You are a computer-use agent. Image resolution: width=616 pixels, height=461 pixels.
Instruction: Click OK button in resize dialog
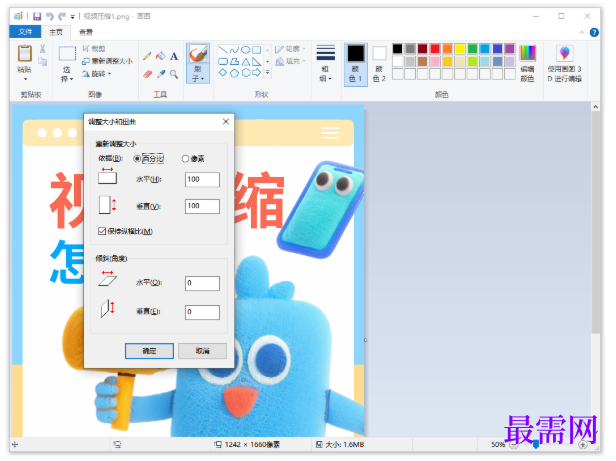tap(149, 351)
